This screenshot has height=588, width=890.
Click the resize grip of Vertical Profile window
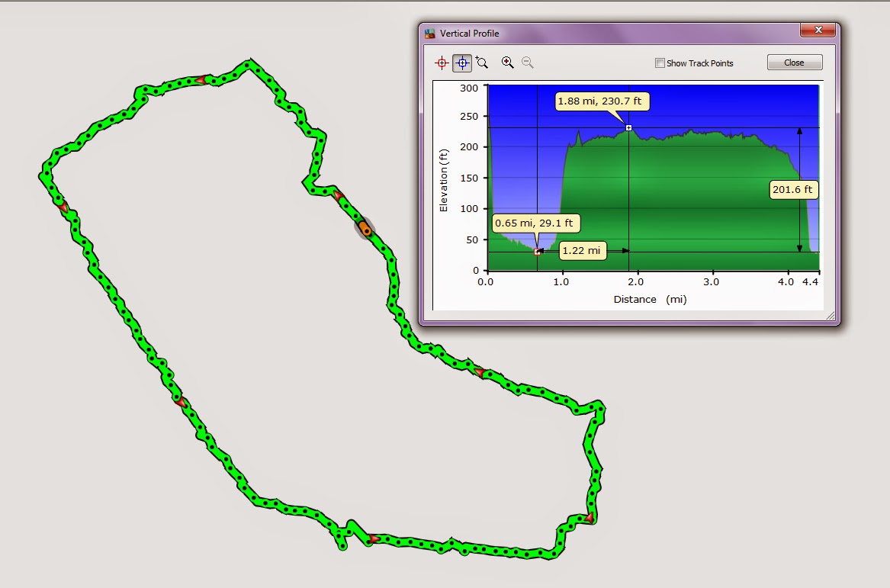point(831,316)
